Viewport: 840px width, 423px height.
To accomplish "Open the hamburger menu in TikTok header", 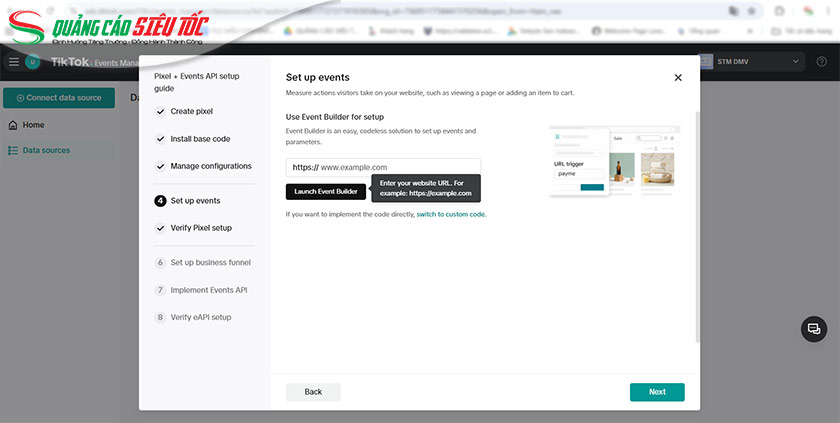I will [14, 62].
